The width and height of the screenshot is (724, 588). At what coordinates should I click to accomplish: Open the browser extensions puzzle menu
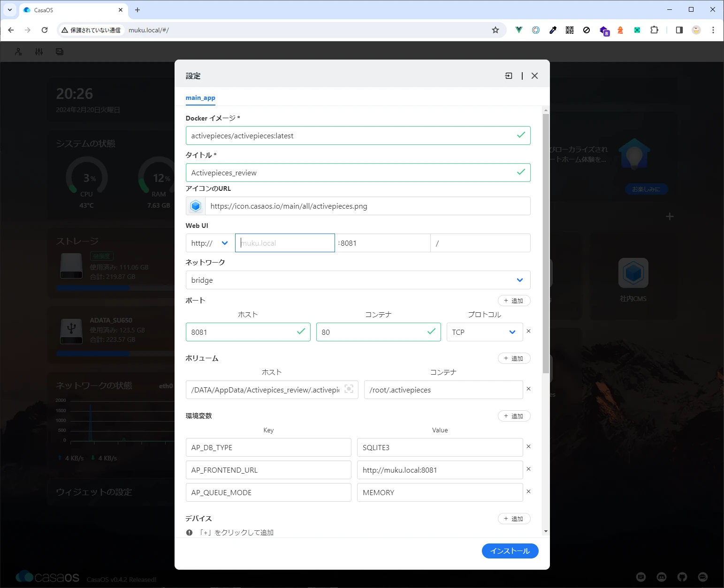654,30
